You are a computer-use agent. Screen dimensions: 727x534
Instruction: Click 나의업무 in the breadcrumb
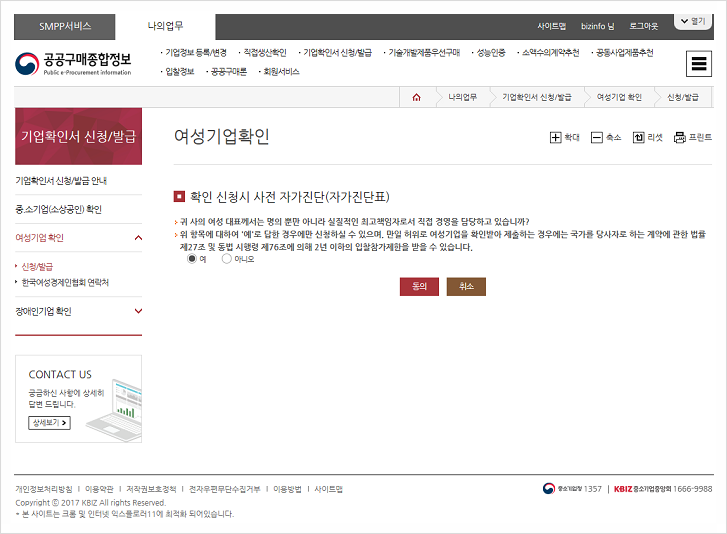462,97
